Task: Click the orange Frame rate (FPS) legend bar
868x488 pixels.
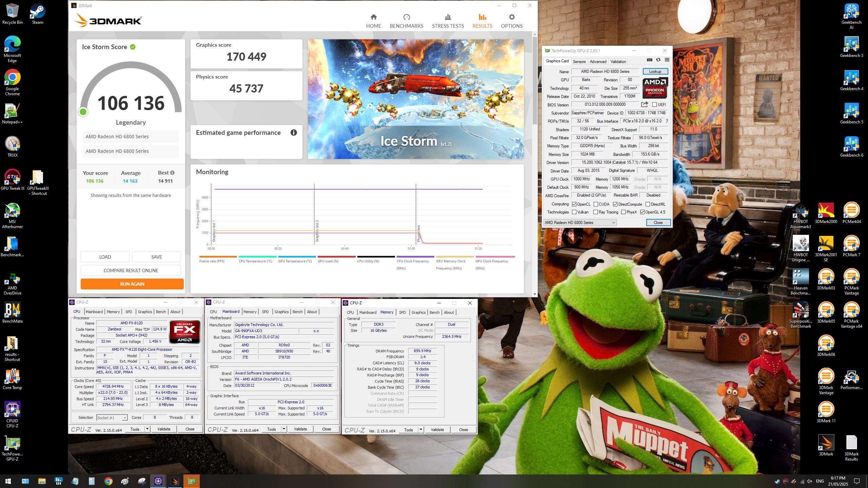Action: click(x=218, y=257)
